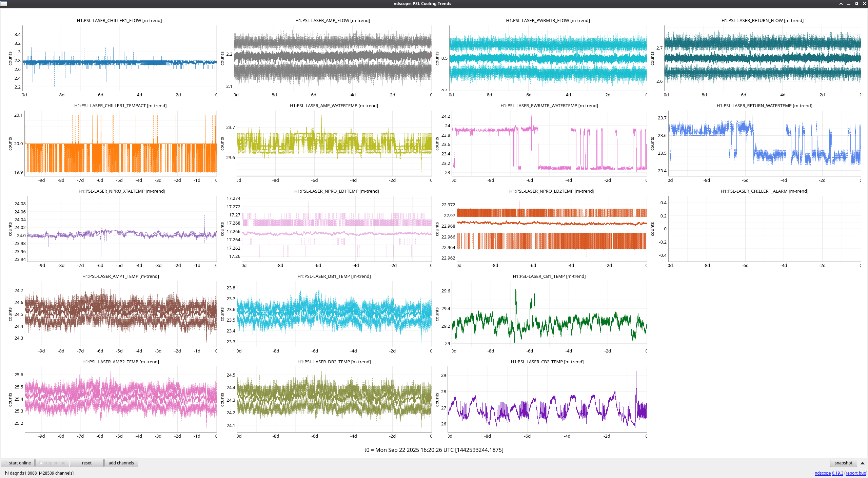Expand the triangle arrow beside snapshot
The width and height of the screenshot is (868, 478).
[862, 463]
